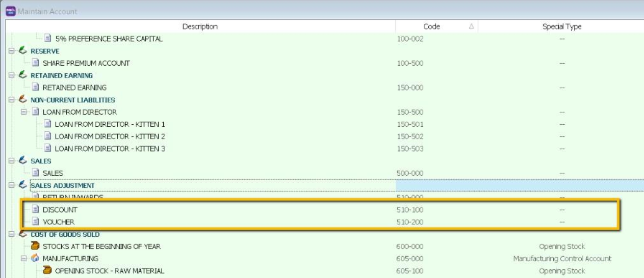Select the SHARE PREMIUM ACCOUNT entry
Image resolution: width=644 pixels, height=278 pixels.
(86, 63)
